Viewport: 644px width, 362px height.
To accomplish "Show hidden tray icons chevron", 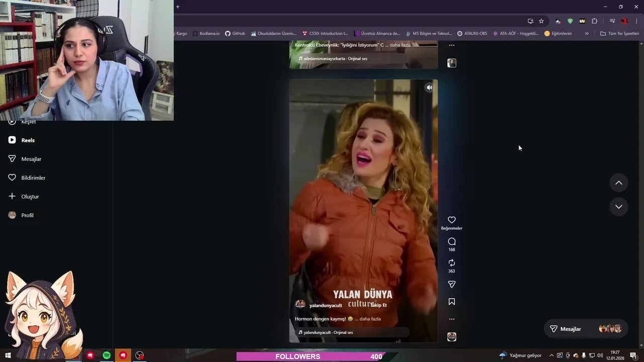I will 551,355.
